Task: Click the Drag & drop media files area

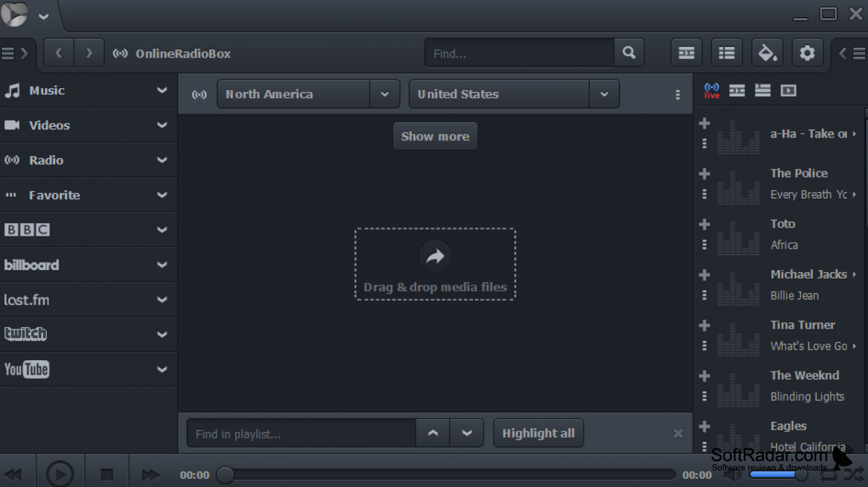Action: (435, 264)
